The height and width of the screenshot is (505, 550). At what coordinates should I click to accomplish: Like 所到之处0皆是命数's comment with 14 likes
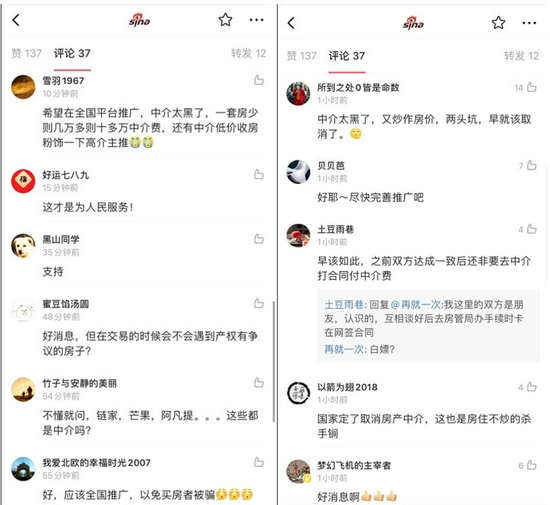[532, 87]
